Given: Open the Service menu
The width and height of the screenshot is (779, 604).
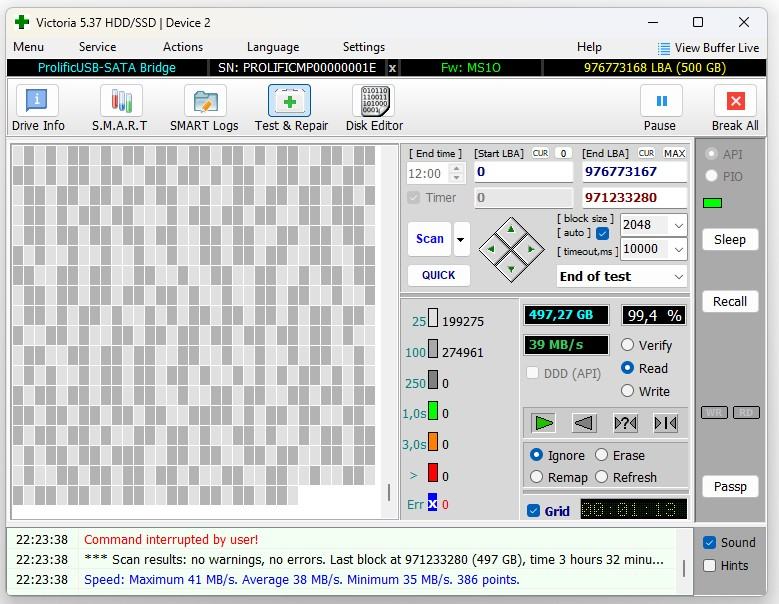Looking at the screenshot, I should pos(97,47).
